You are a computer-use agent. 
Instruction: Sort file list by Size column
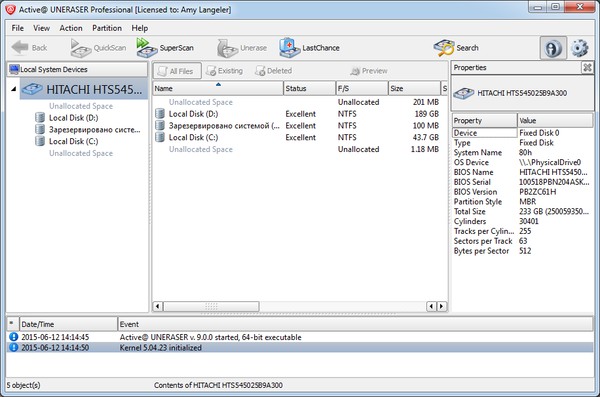414,88
